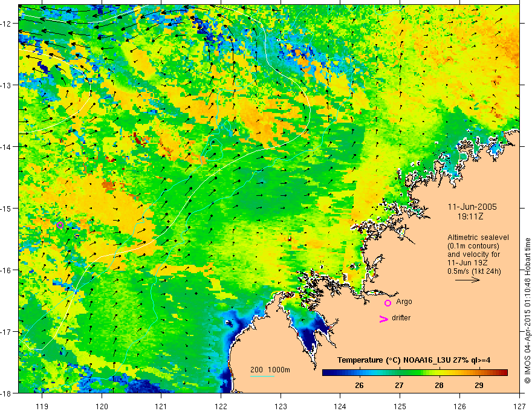Click the latitude axis label -15

pyautogui.click(x=7, y=208)
